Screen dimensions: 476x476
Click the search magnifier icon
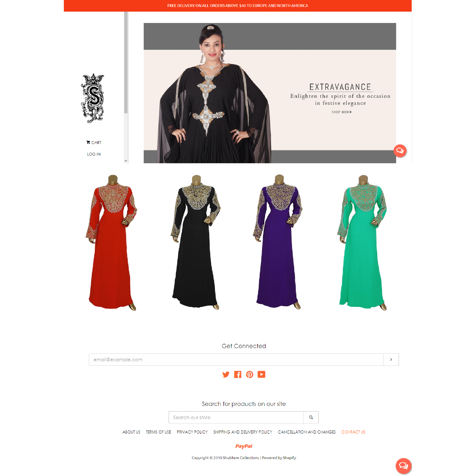tap(312, 417)
